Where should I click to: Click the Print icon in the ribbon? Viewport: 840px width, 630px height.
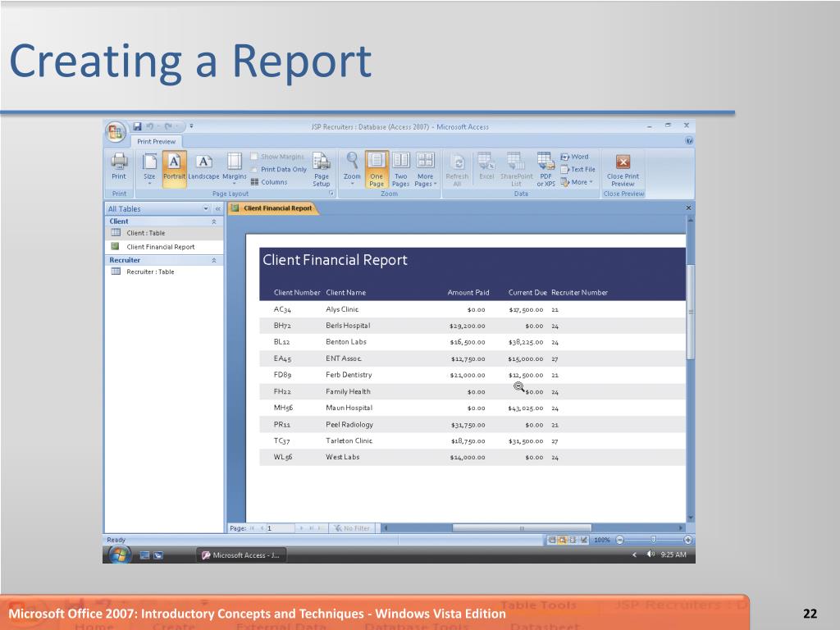pyautogui.click(x=119, y=166)
